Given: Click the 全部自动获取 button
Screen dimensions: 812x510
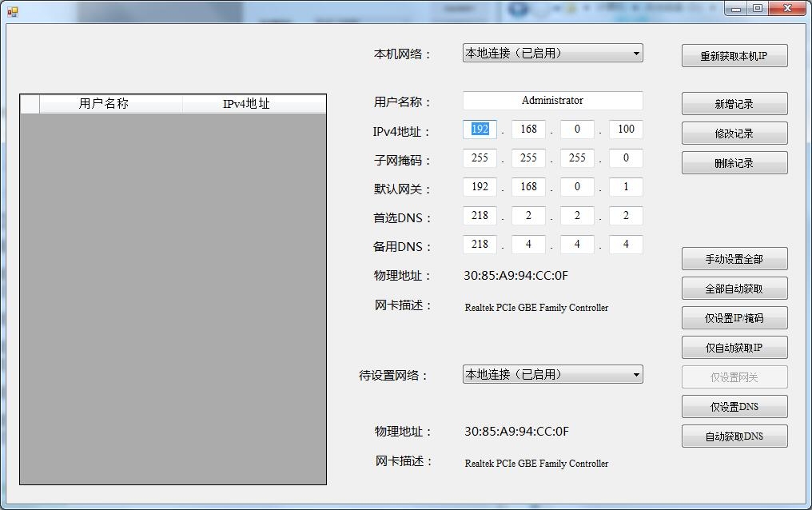Looking at the screenshot, I should (734, 289).
